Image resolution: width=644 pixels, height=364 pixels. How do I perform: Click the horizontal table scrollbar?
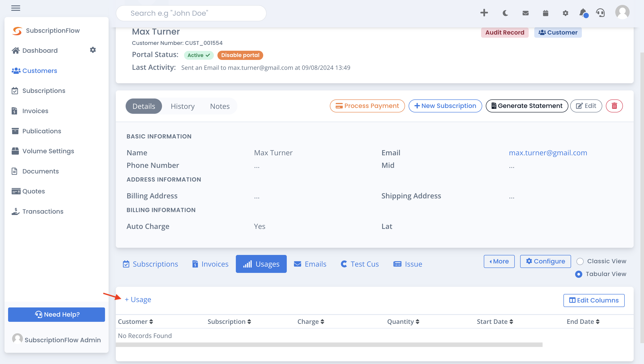coord(329,345)
